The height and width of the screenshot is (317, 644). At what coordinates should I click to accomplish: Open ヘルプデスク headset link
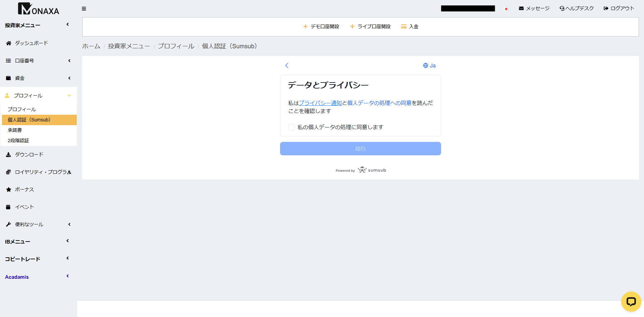coord(577,8)
